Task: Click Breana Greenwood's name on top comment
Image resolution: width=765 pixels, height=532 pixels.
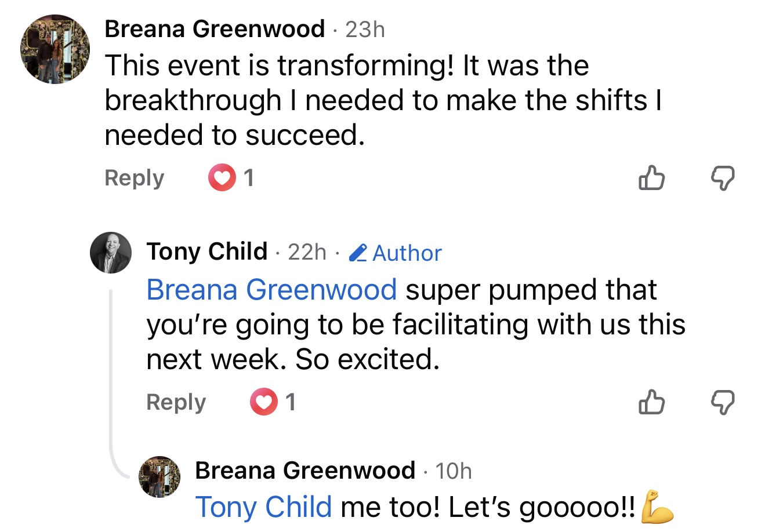Action: pos(215,28)
